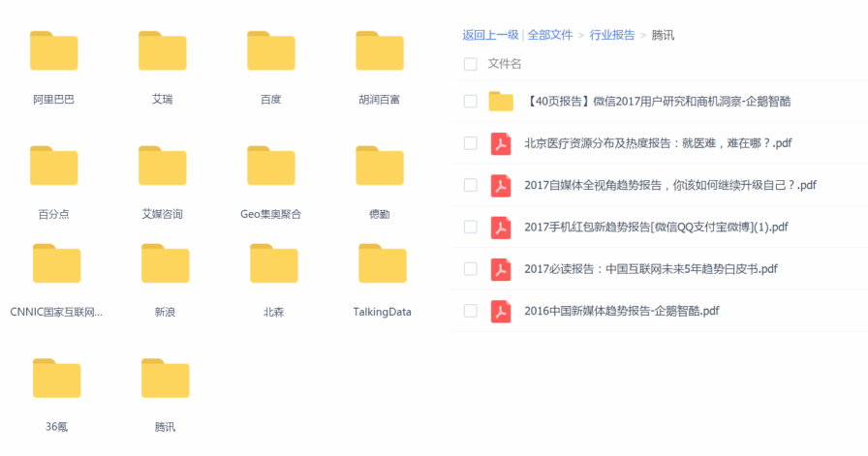This screenshot has height=456, width=868.
Task: Open the 胡润百富 folder
Action: (x=379, y=51)
